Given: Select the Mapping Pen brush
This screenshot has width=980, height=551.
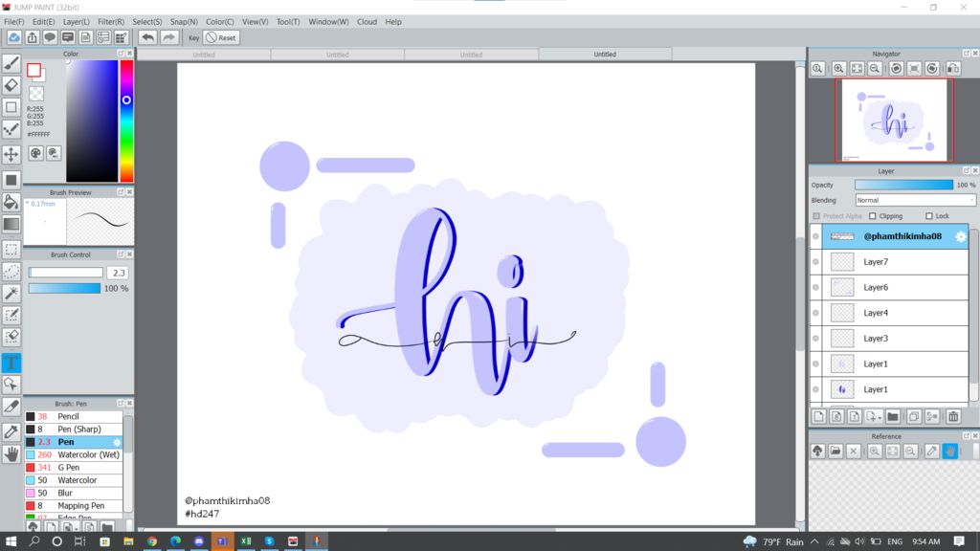Looking at the screenshot, I should tap(73, 505).
